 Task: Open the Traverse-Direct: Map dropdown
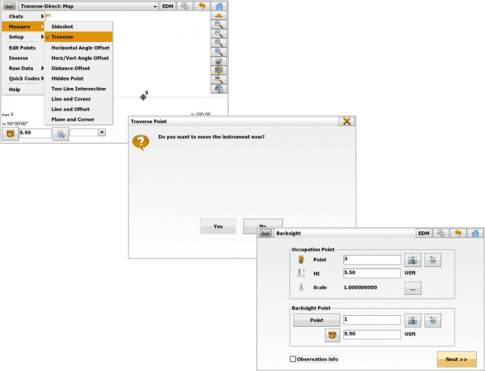pos(89,6)
